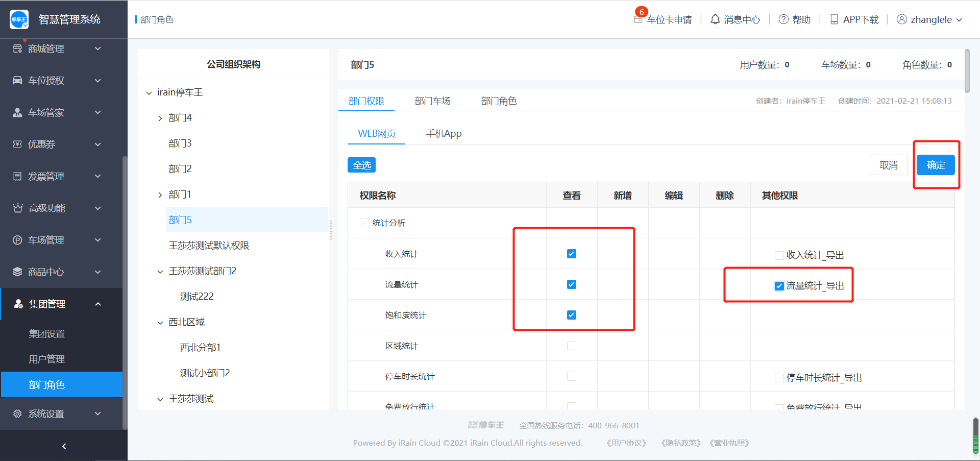Open 车位卡申请 card icon with badge
Screen dimensions: 980x461
pyautogui.click(x=638, y=19)
